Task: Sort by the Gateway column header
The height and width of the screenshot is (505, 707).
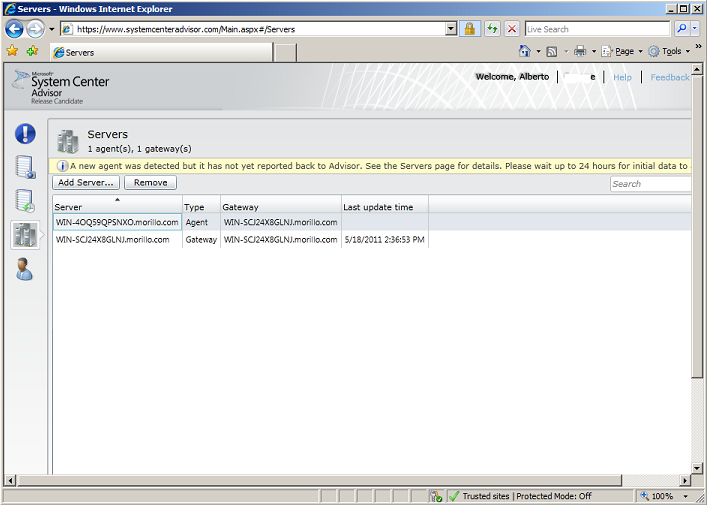Action: (280, 204)
